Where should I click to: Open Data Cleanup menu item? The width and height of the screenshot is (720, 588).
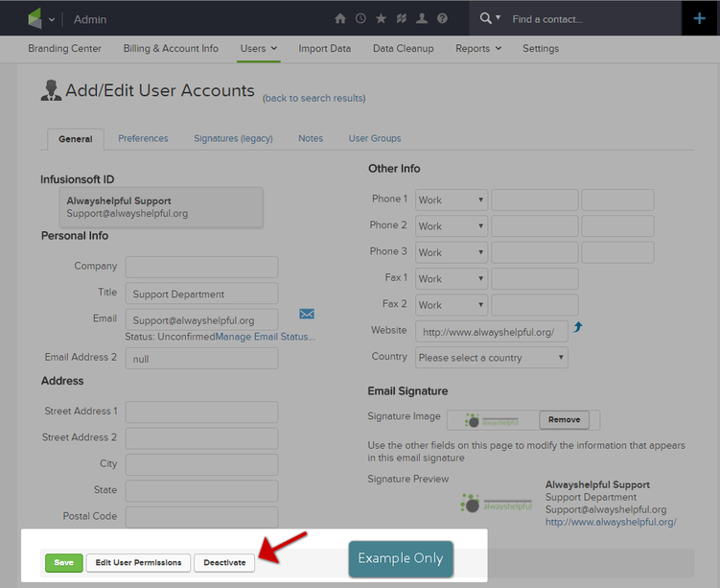tap(404, 48)
